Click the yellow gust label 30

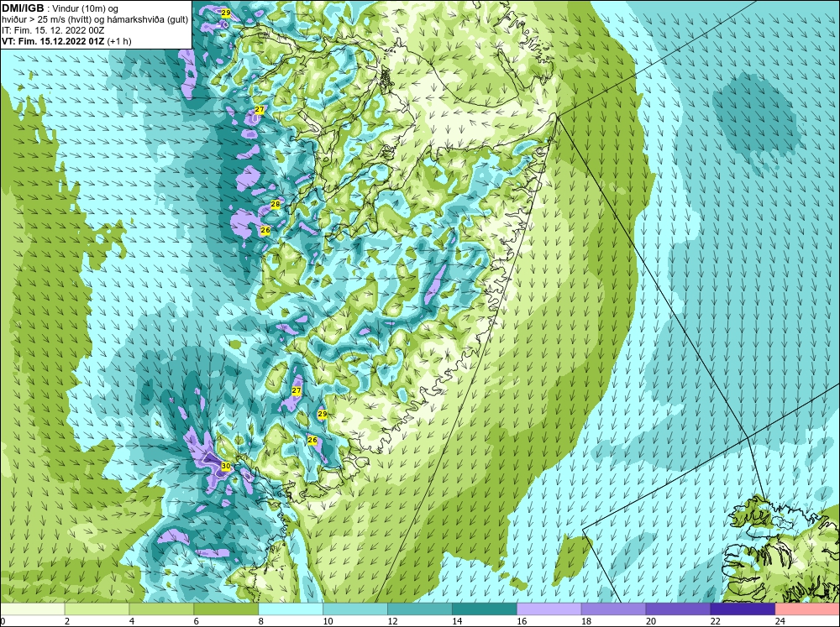pos(226,467)
